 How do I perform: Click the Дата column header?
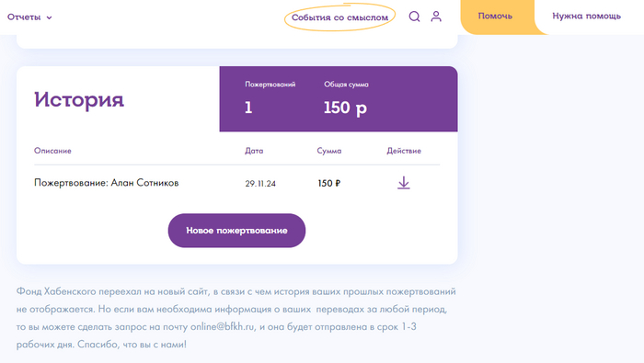point(254,151)
